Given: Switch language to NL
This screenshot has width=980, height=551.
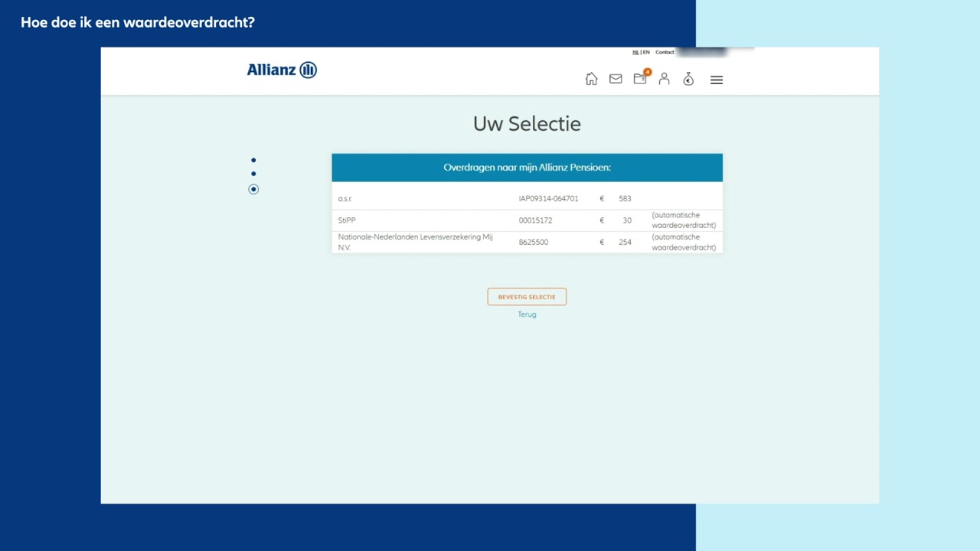Looking at the screenshot, I should [635, 52].
